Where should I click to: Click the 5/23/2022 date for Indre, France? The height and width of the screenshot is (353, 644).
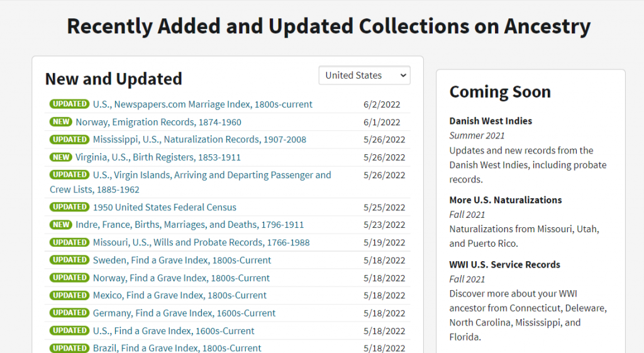pyautogui.click(x=384, y=225)
